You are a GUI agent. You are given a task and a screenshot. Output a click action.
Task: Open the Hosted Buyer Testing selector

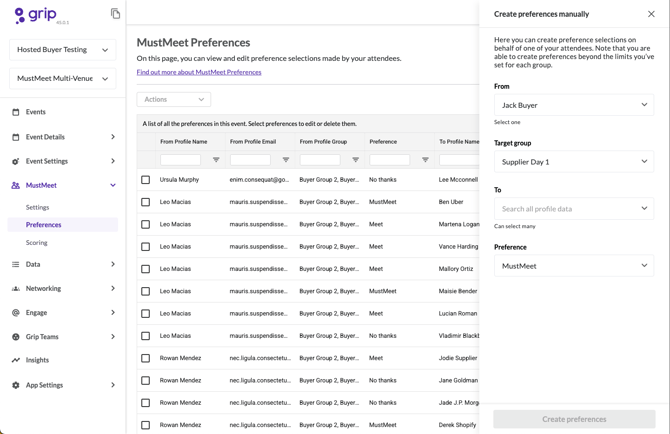(x=62, y=49)
